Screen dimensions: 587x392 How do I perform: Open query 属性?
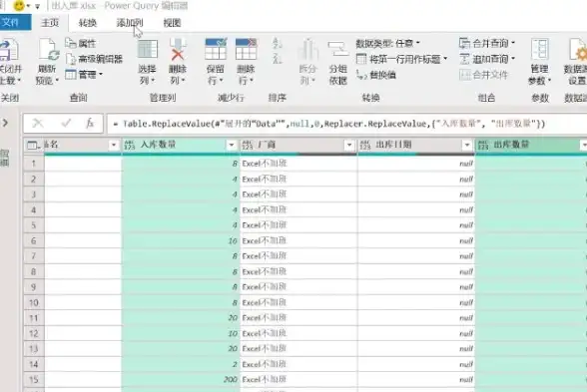pos(81,44)
